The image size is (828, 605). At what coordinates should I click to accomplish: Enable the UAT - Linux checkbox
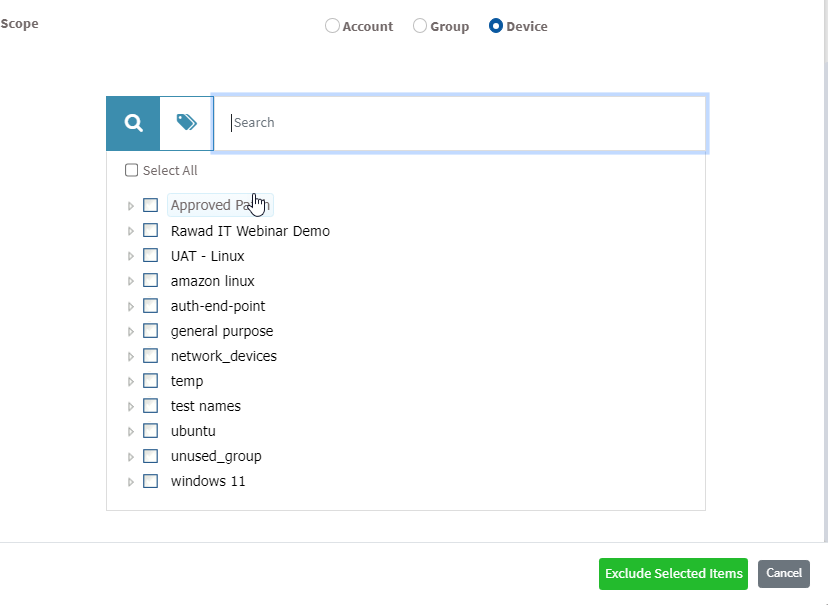[x=151, y=256]
